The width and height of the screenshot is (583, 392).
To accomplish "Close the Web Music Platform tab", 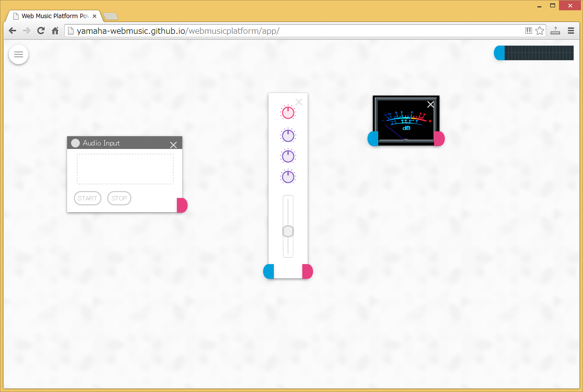I will point(95,16).
